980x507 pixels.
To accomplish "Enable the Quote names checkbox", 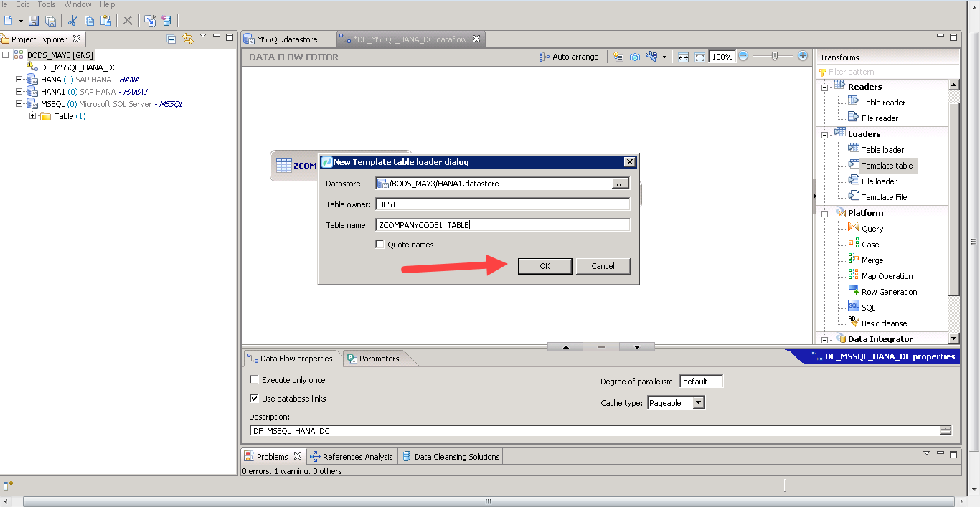I will click(380, 244).
